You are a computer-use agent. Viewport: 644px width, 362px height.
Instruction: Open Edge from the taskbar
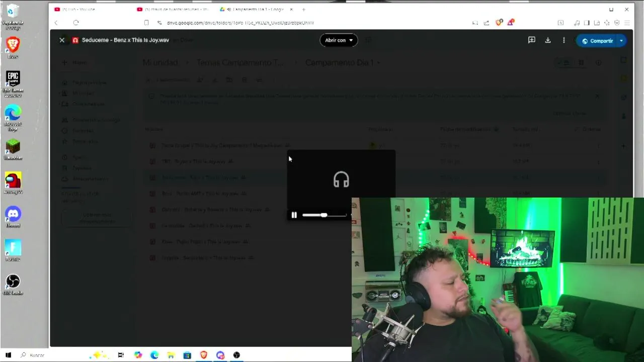(154, 355)
